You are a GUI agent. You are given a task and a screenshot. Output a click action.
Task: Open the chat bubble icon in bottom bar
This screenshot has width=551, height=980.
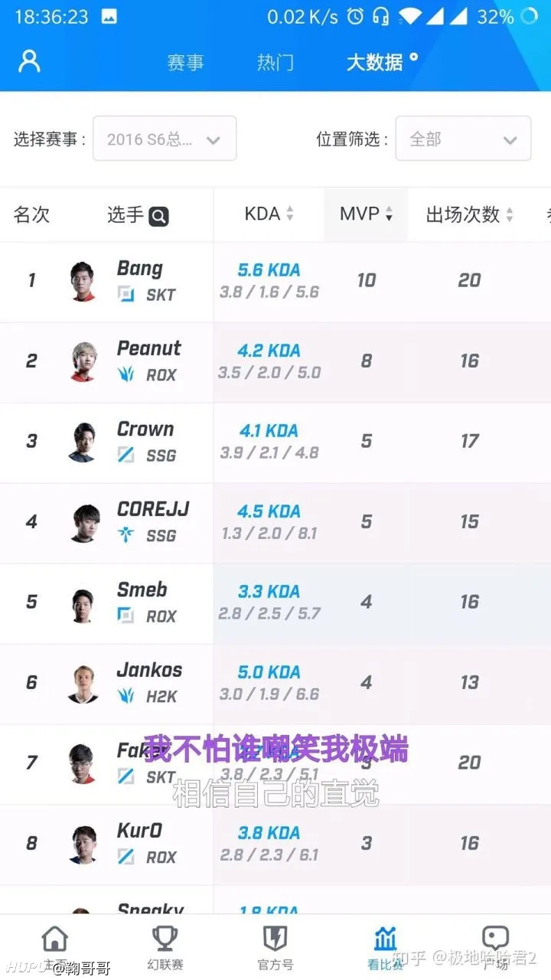(x=495, y=938)
